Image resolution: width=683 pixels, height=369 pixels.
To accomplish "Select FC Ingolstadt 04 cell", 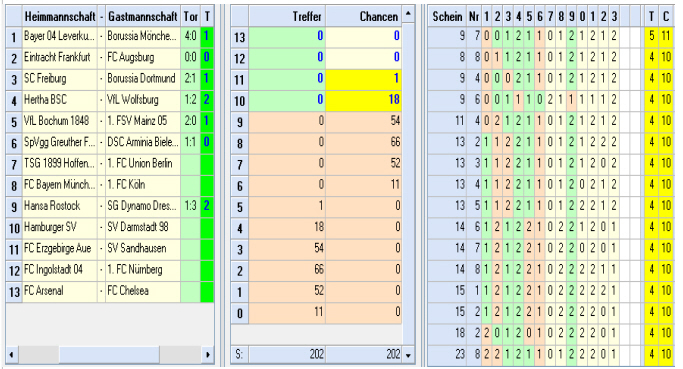I will click(x=59, y=270).
